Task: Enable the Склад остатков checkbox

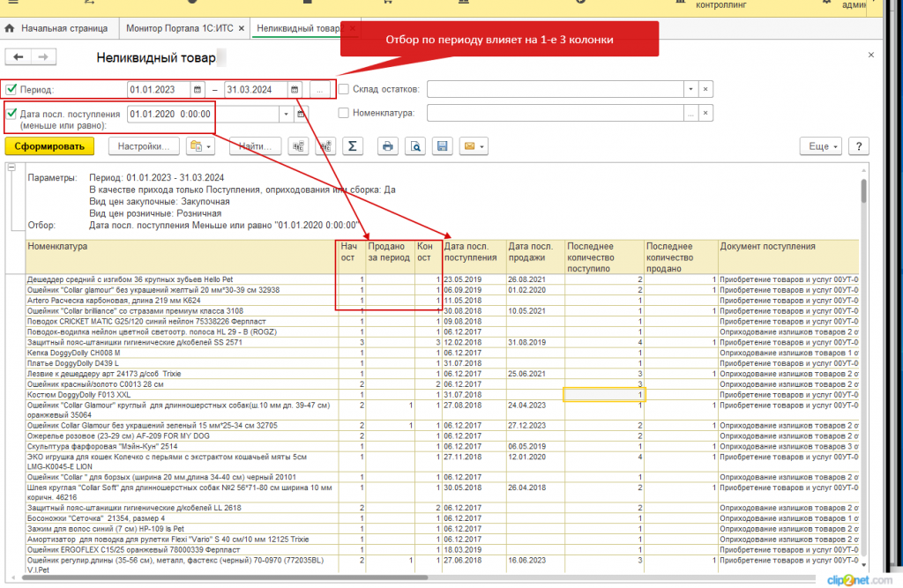Action: 344,89
